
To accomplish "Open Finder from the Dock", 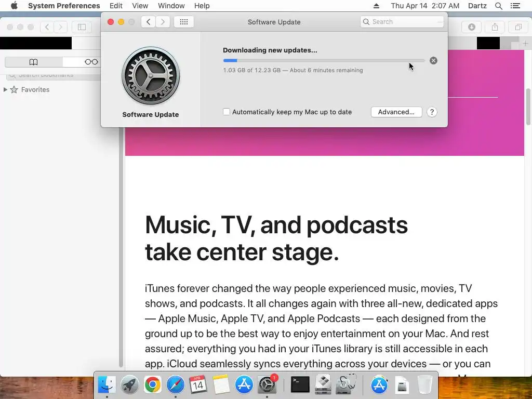I will tap(107, 385).
